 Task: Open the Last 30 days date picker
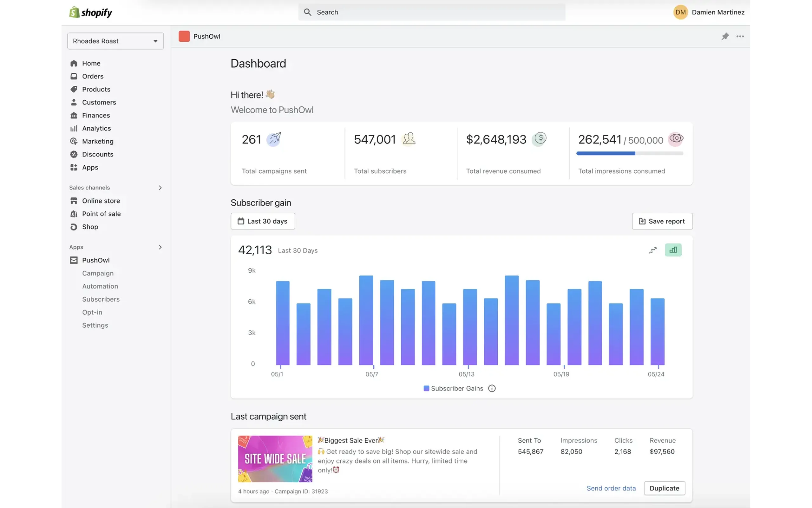(263, 221)
